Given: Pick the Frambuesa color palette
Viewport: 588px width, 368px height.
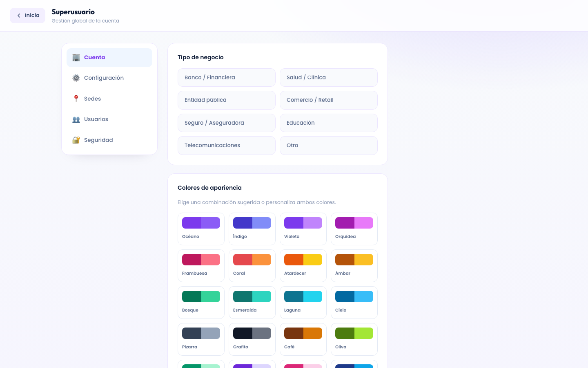Looking at the screenshot, I should click(x=201, y=266).
